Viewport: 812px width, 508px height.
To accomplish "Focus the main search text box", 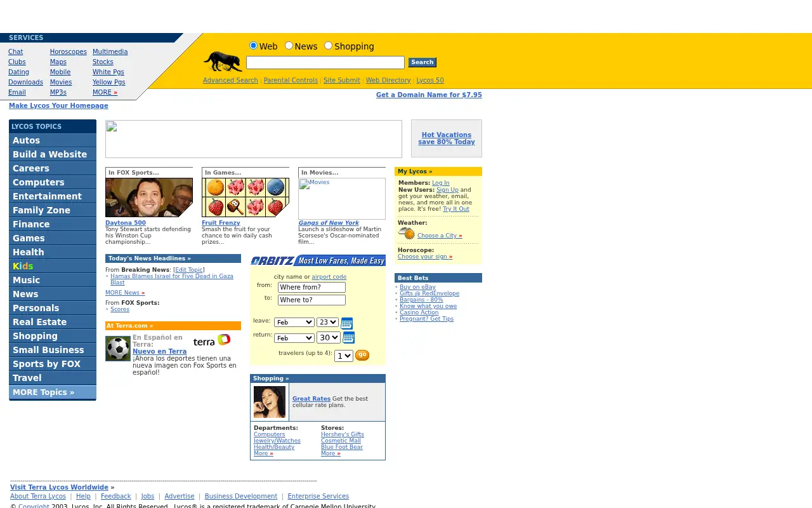I will click(325, 62).
